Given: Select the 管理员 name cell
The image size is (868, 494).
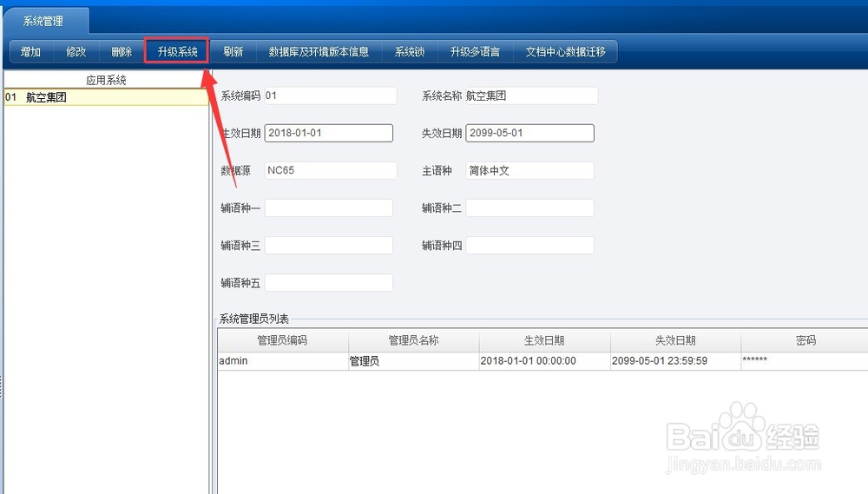Looking at the screenshot, I should [x=413, y=361].
